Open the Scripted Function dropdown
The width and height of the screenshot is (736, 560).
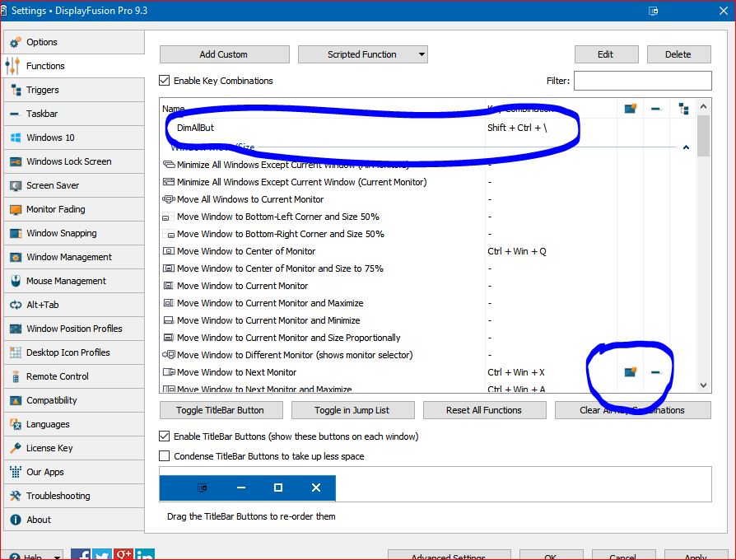coord(362,54)
